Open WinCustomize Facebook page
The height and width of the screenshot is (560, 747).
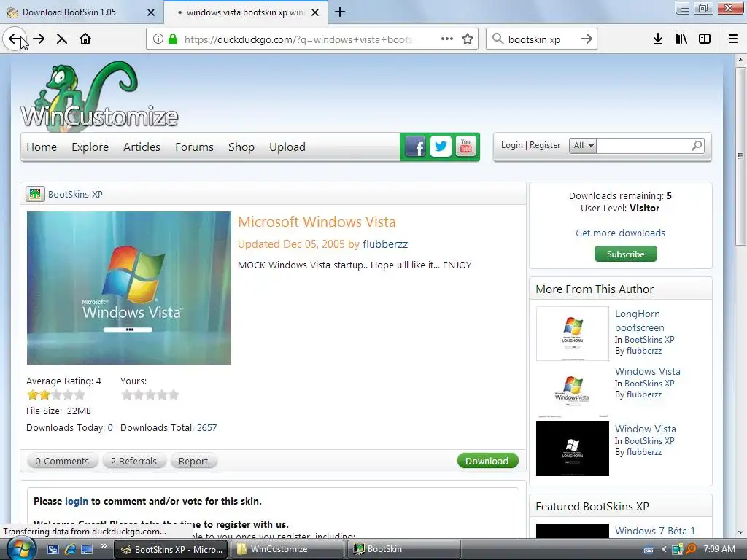[415, 147]
